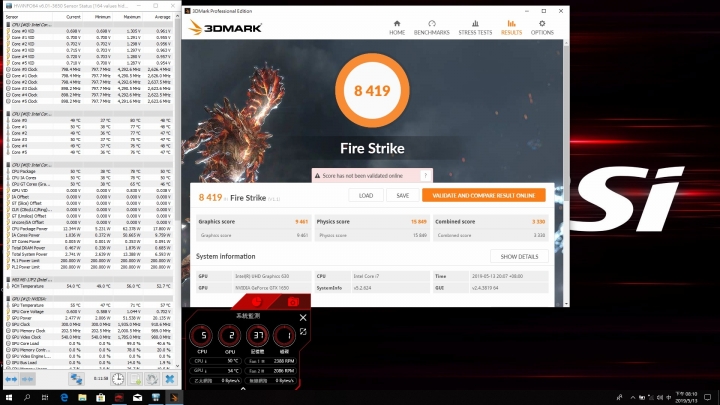Click SHOW DETAILS in System information
The image size is (720, 405).
[x=519, y=256]
